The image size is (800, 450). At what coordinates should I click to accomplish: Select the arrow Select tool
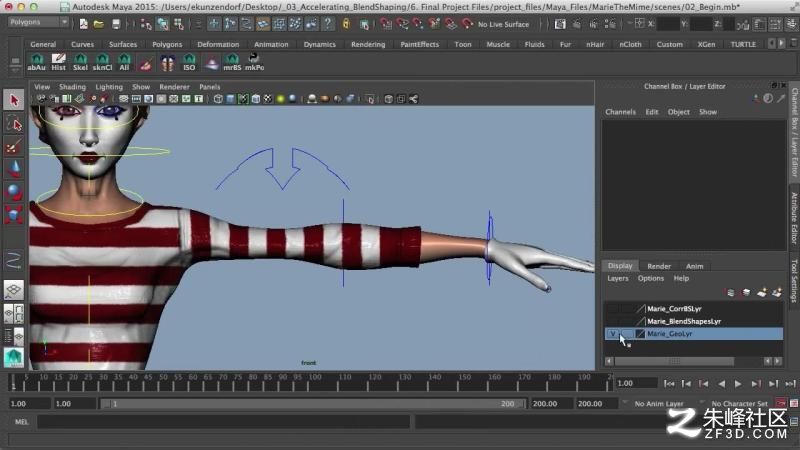[14, 100]
